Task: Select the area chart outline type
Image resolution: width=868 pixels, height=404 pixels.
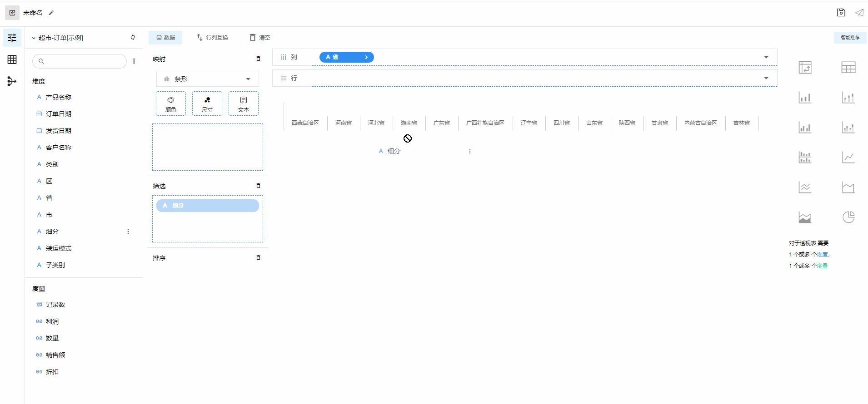Action: click(x=848, y=187)
